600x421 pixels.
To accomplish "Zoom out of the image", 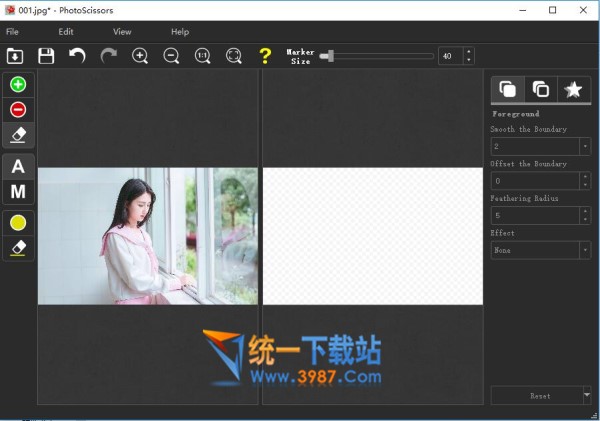I will (x=171, y=56).
